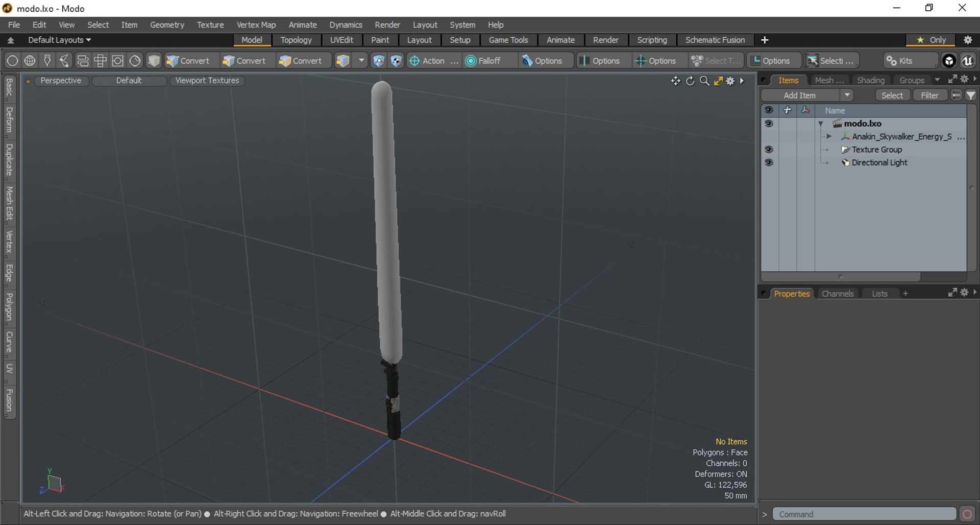Image resolution: width=980 pixels, height=525 pixels.
Task: Click the Kits gear icon
Action: 892,61
